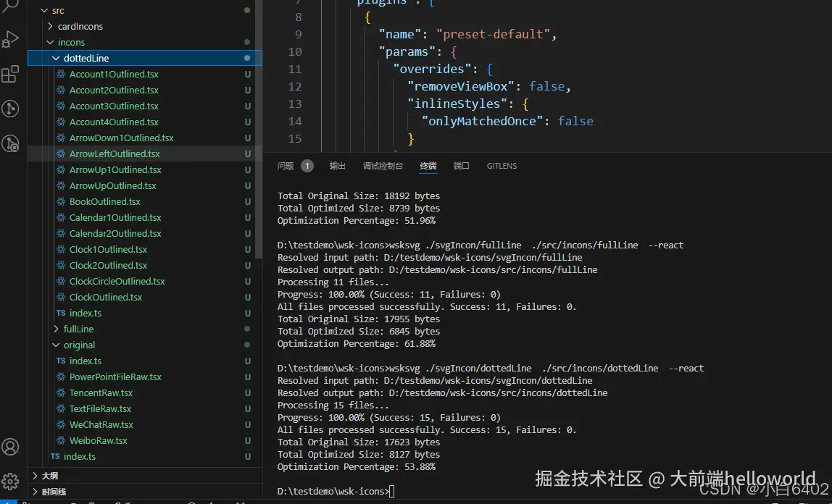The height and width of the screenshot is (504, 832).
Task: Expand the cardIncons folder
Action: point(51,26)
